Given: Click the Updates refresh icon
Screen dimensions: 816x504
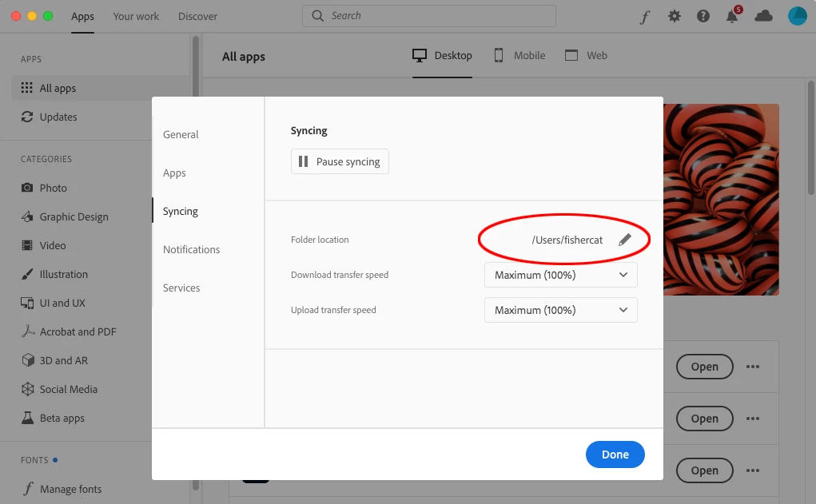Looking at the screenshot, I should (x=27, y=117).
